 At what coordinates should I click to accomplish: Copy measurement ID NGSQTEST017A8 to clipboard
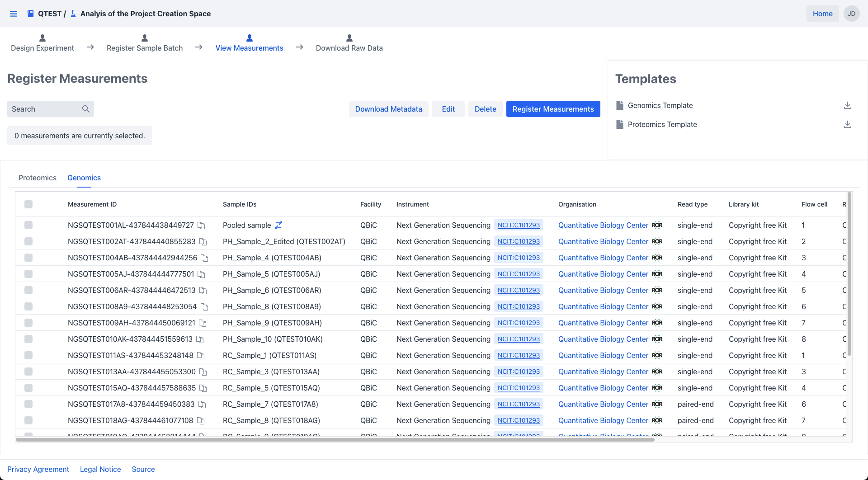pos(202,405)
